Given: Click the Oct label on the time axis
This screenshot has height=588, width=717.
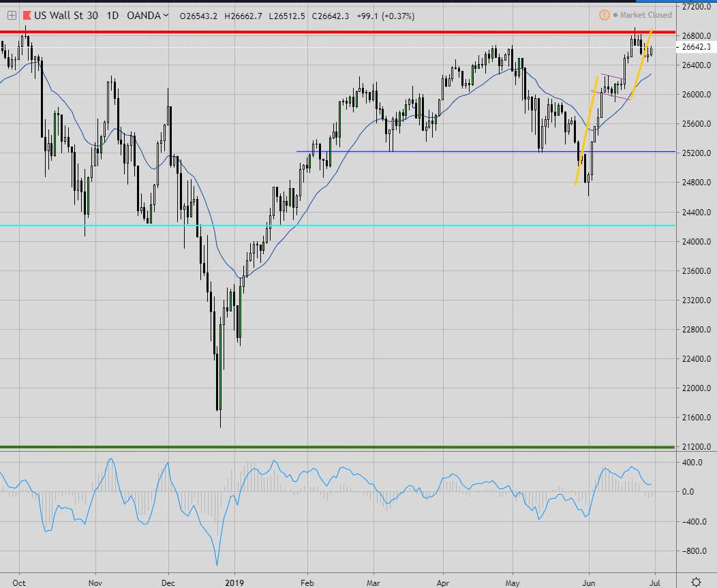Looking at the screenshot, I should (19, 583).
